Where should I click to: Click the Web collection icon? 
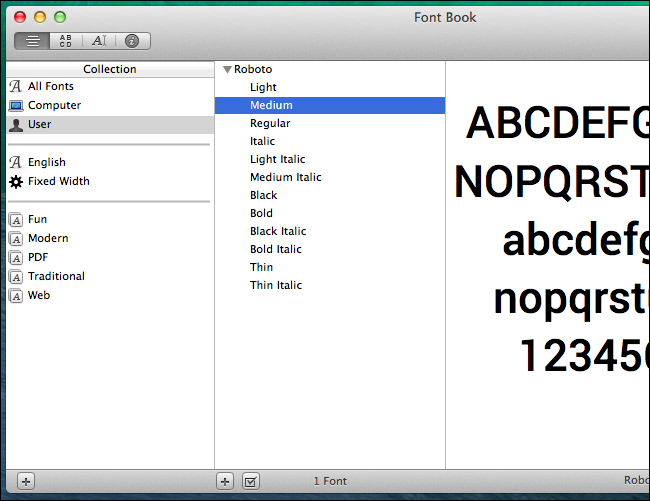[16, 296]
